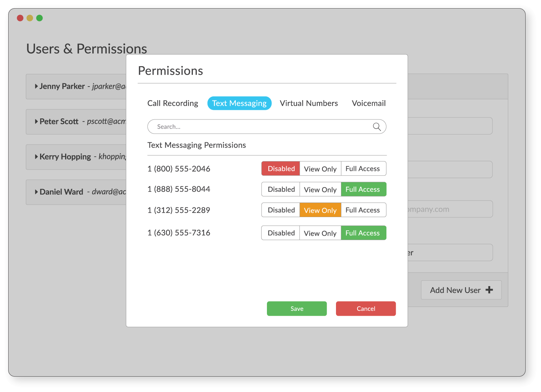Select the Text Messaging tab
The image size is (541, 392).
tap(239, 103)
